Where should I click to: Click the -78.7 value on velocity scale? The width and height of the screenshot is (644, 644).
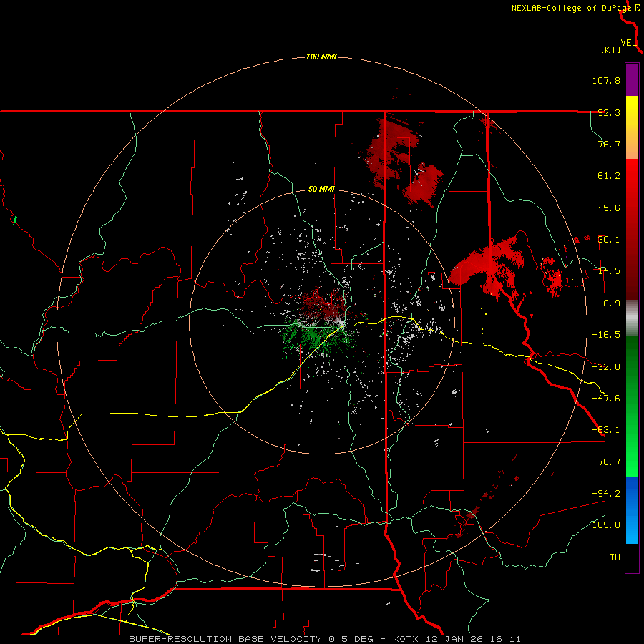[x=606, y=462]
